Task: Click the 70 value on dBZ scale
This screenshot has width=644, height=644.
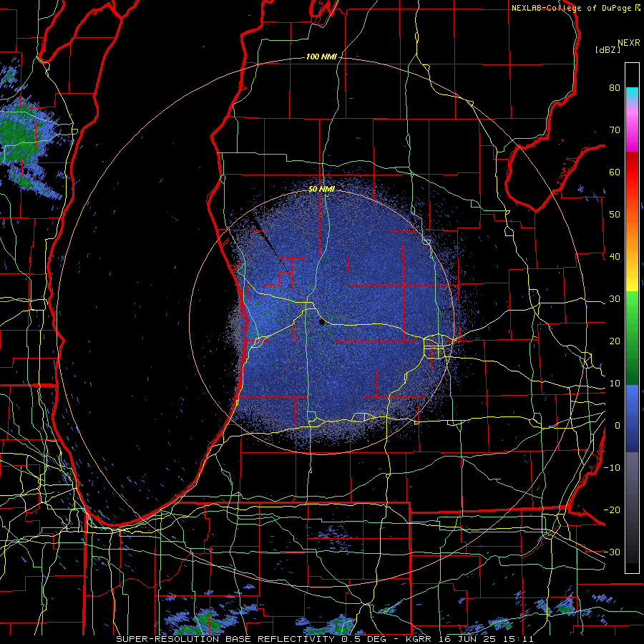Action: (615, 130)
